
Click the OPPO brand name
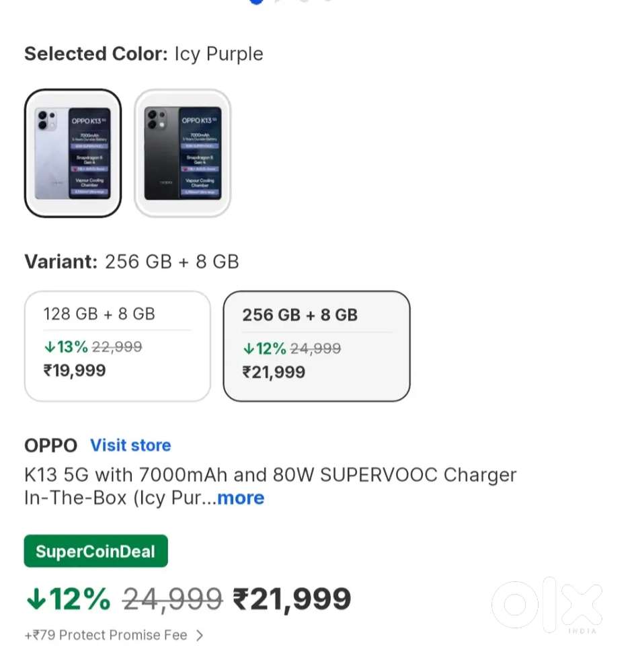pyautogui.click(x=50, y=445)
